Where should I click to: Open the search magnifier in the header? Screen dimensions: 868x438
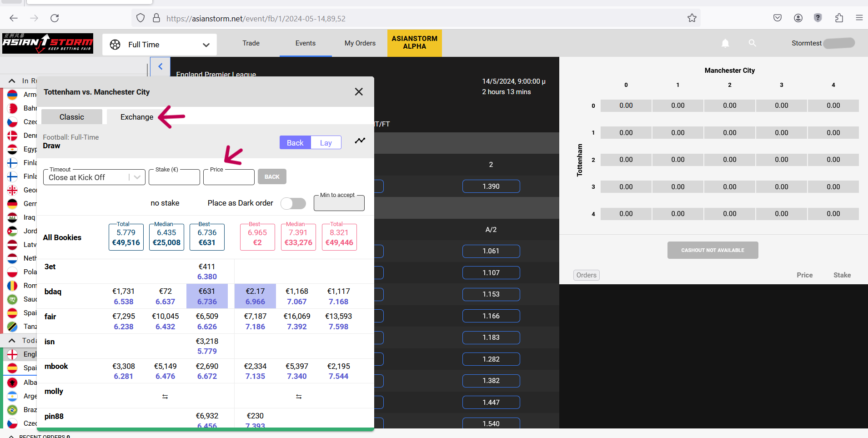(753, 43)
